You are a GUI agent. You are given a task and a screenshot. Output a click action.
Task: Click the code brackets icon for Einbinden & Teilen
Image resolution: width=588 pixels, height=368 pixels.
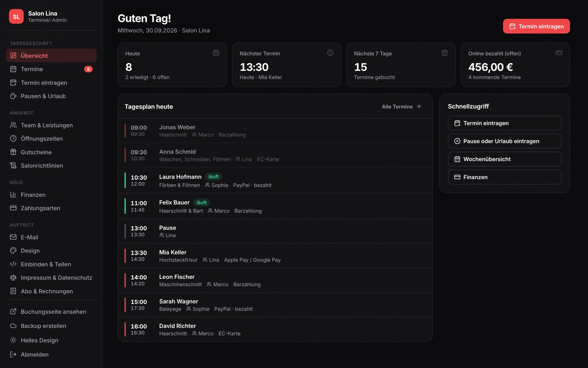(13, 264)
